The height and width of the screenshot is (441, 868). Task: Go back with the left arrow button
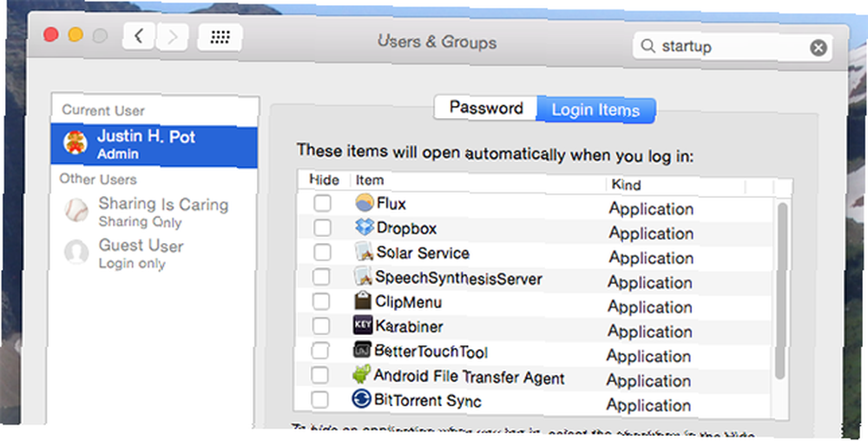point(138,36)
